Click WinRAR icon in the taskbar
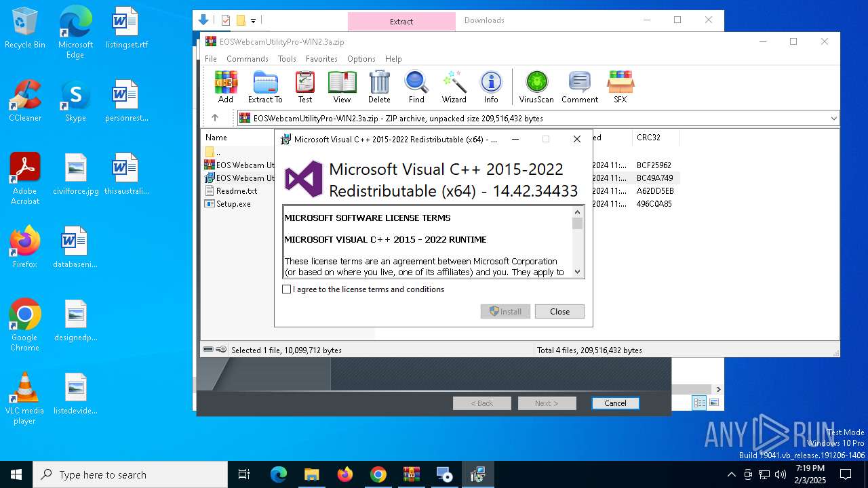The width and height of the screenshot is (868, 488). (412, 474)
